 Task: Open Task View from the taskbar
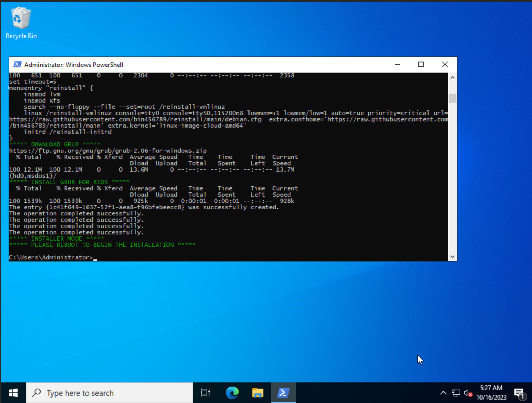205,393
